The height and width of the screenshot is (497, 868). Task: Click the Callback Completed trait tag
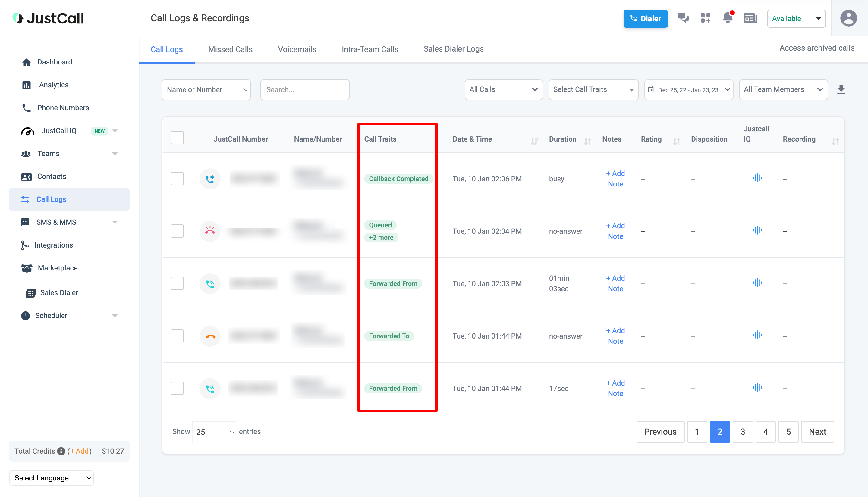coord(398,179)
